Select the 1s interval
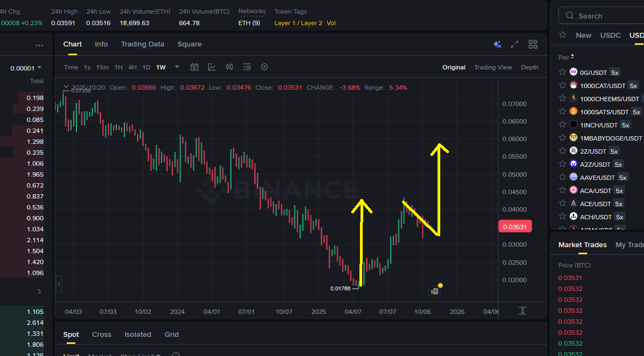The image size is (644, 356). coord(87,67)
